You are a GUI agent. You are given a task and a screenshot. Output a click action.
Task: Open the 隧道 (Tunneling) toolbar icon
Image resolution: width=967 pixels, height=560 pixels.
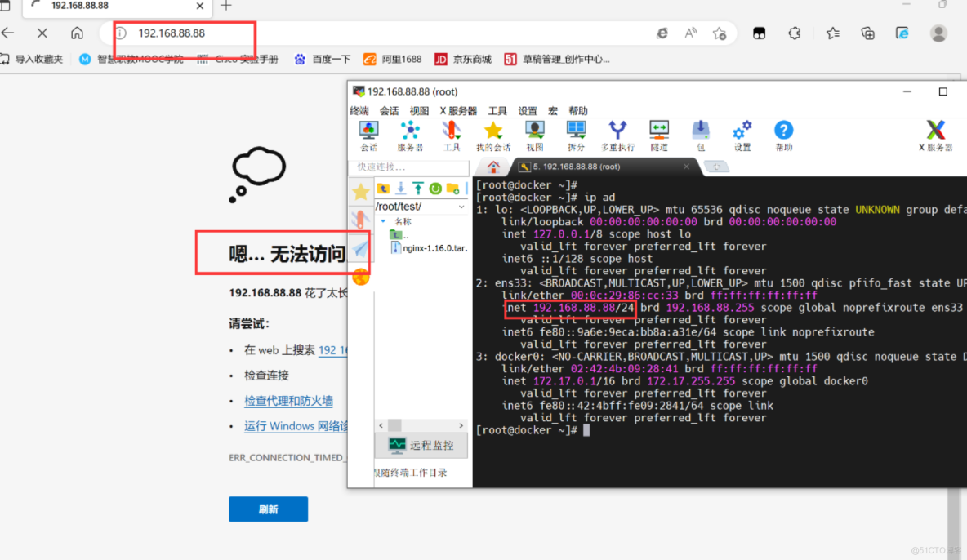[x=658, y=136]
